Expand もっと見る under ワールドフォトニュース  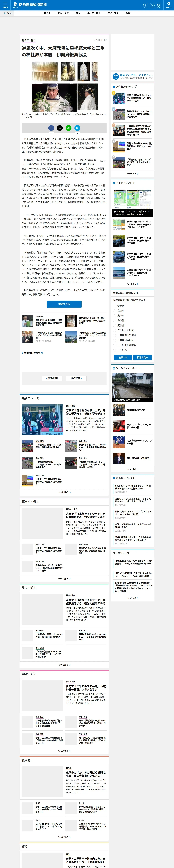pyautogui.click(x=133, y=469)
